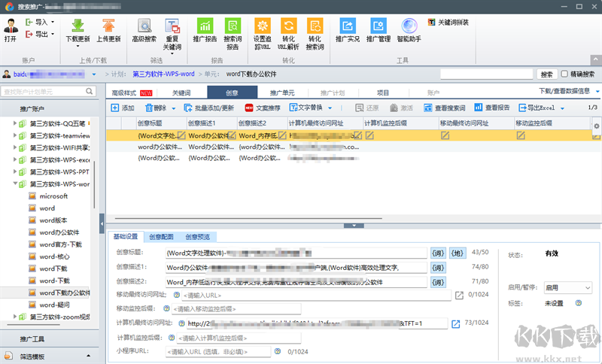Open the 导出Excel dropdown arrow
602x364 pixels.
[x=562, y=108]
